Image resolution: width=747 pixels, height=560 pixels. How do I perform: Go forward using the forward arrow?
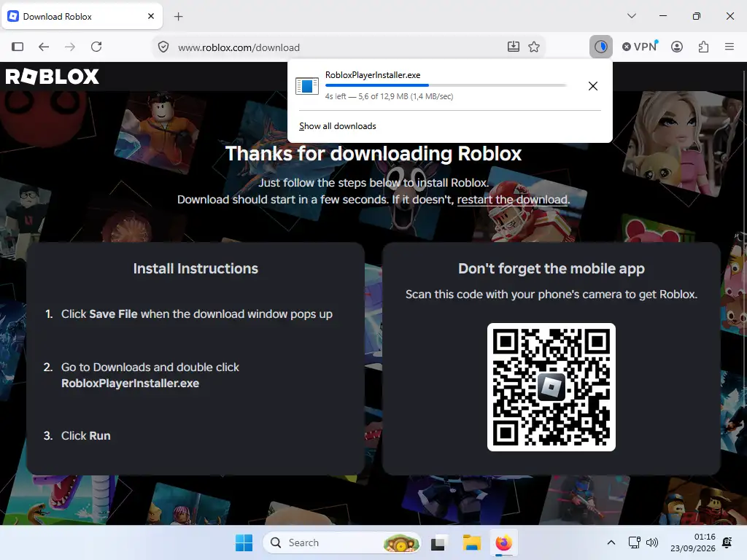[x=70, y=47]
